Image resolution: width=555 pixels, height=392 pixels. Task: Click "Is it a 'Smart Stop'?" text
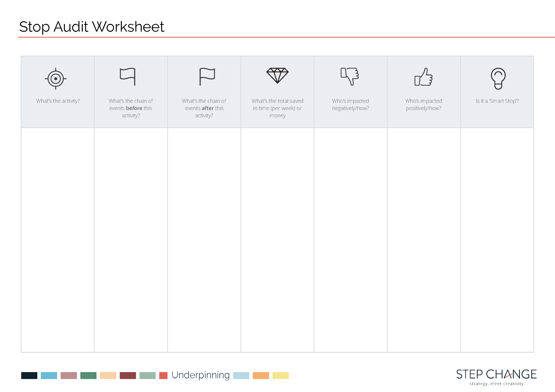click(497, 101)
